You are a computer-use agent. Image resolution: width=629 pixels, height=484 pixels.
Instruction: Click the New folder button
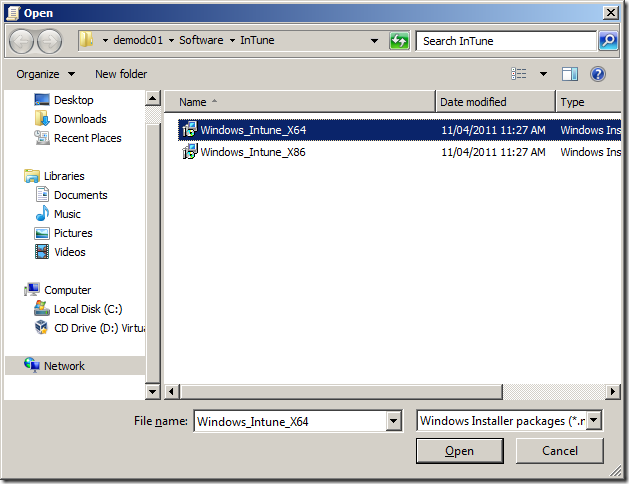[121, 74]
